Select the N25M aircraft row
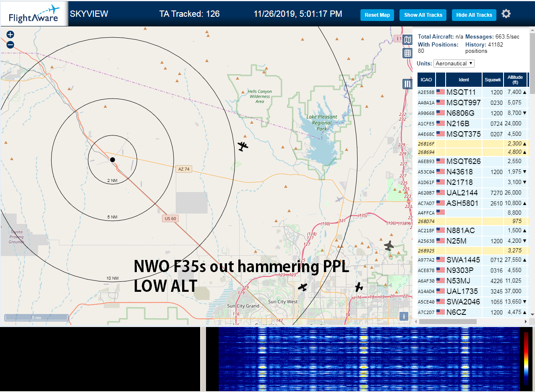This screenshot has width=535, height=392. [472, 241]
